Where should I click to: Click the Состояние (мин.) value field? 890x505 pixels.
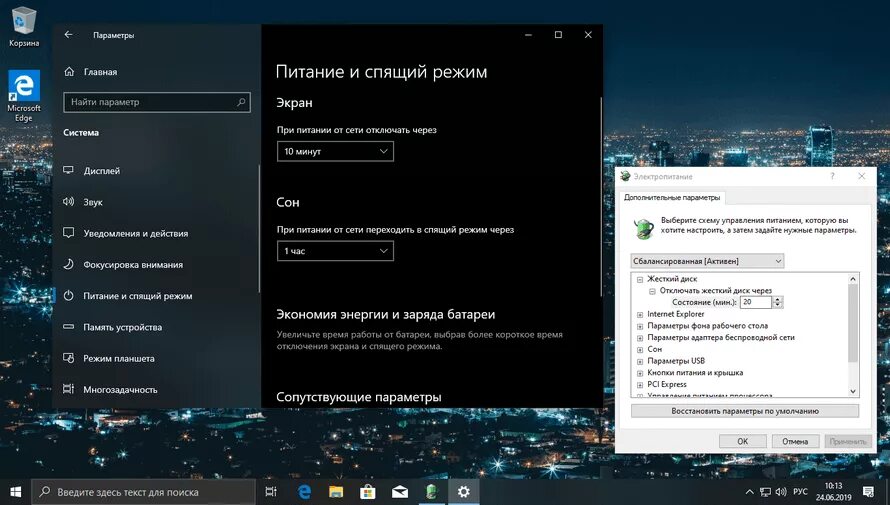(x=755, y=302)
